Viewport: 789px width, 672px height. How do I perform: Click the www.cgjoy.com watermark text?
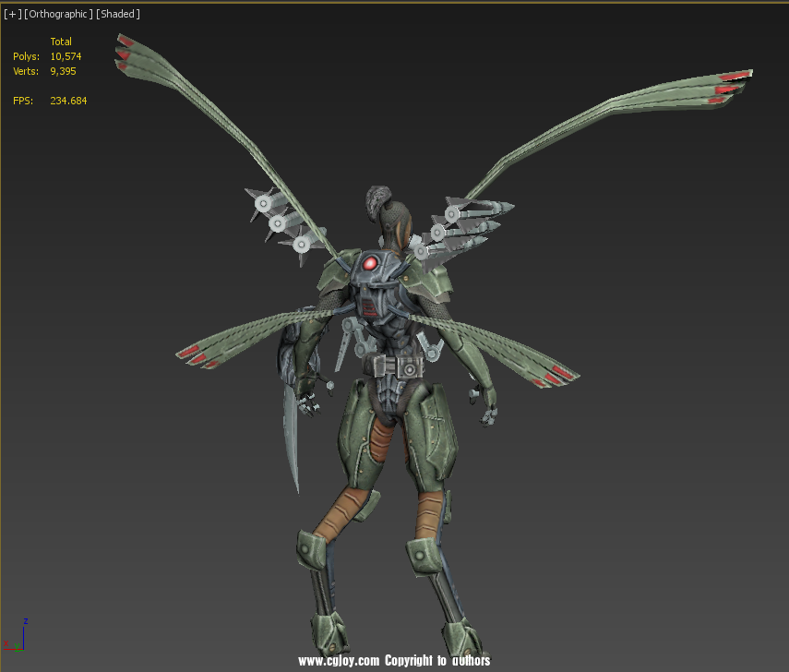point(339,661)
